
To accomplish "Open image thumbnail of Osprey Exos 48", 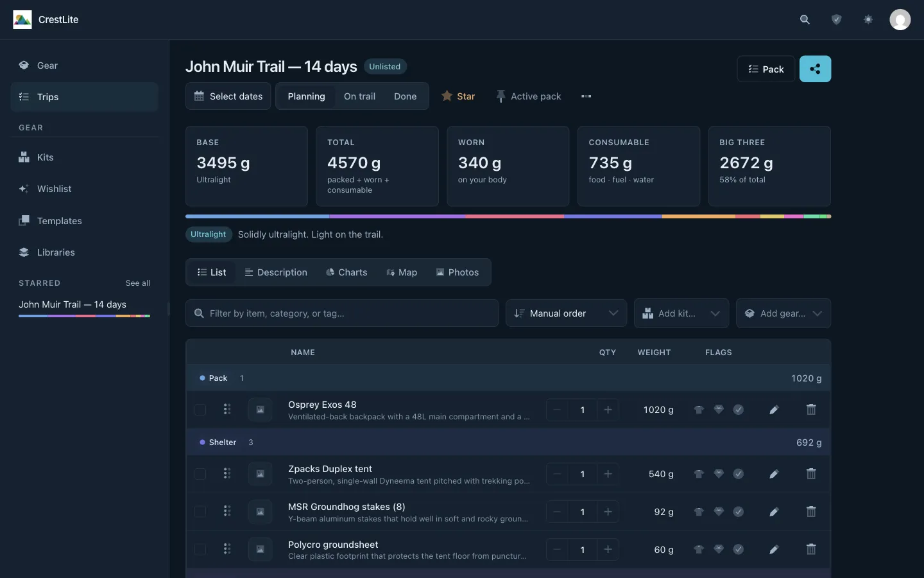I will [261, 410].
